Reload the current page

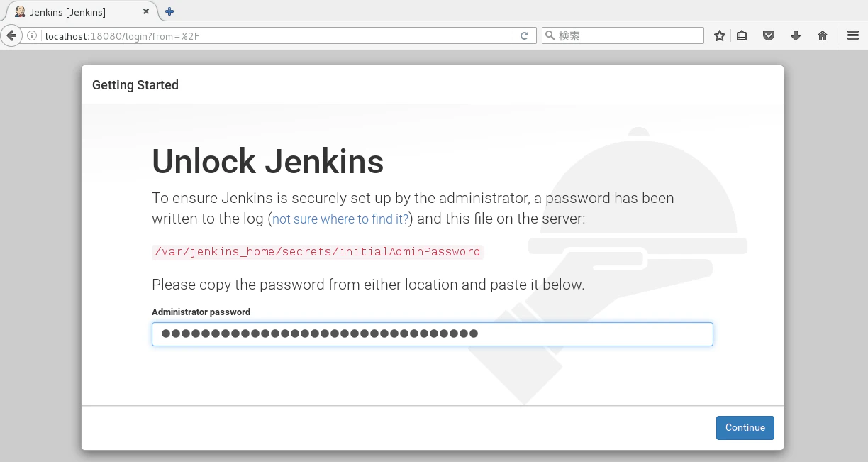[x=524, y=35]
